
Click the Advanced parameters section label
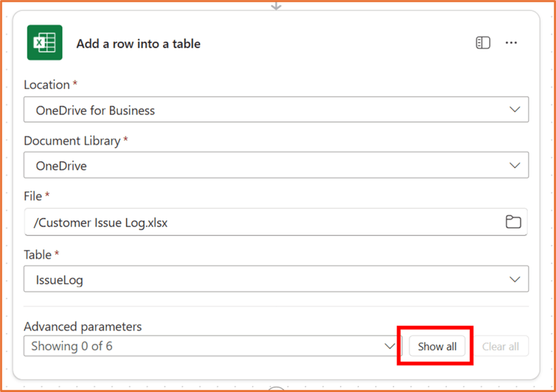(x=82, y=326)
